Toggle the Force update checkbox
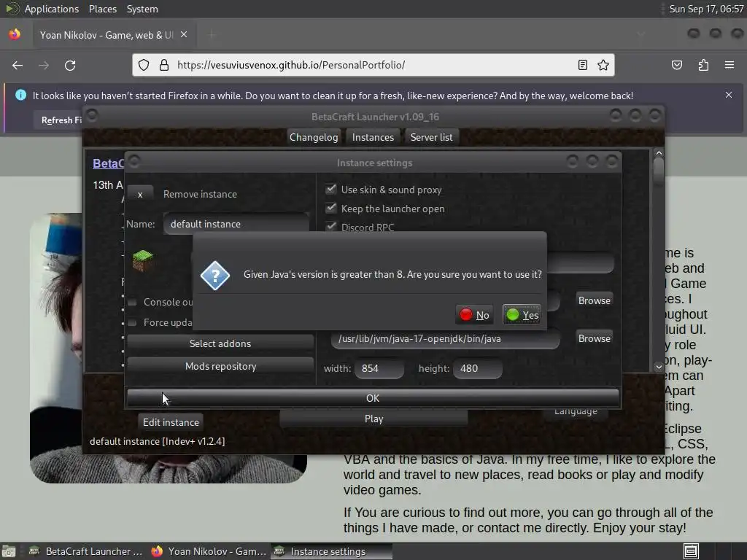This screenshot has width=747, height=560. coord(133,322)
